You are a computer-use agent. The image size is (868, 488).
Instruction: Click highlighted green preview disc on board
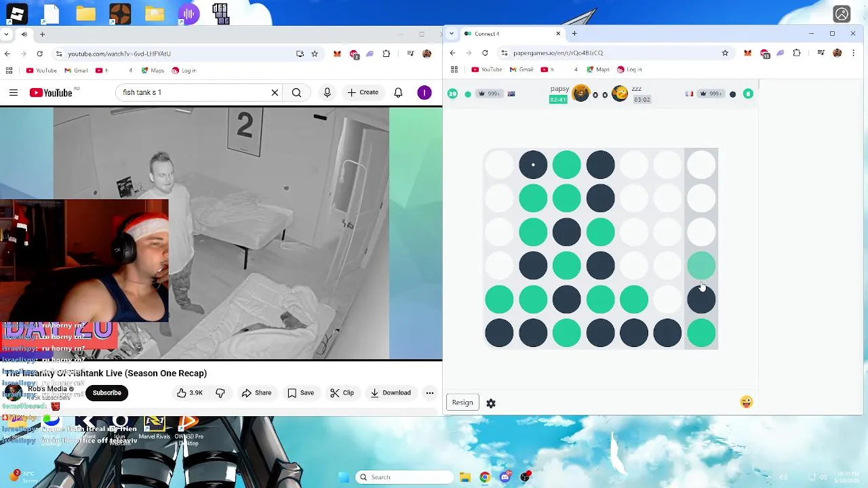[x=701, y=265]
